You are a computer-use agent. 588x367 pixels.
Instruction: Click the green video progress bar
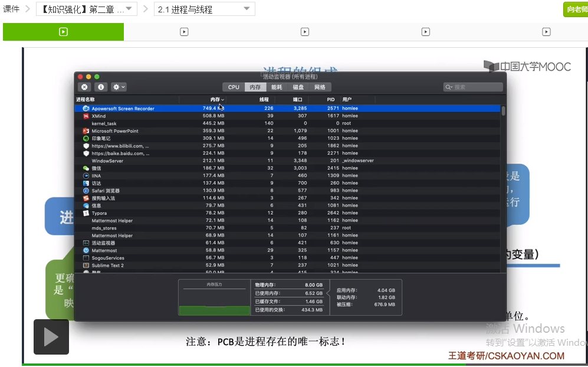(x=244, y=365)
